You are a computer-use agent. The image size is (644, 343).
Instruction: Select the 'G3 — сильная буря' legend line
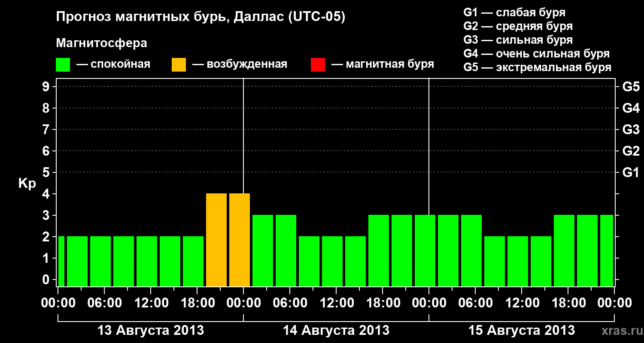518,40
